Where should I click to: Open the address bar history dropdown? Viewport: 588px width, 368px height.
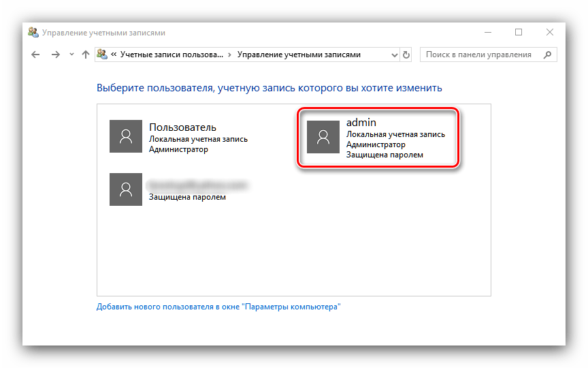(x=394, y=55)
